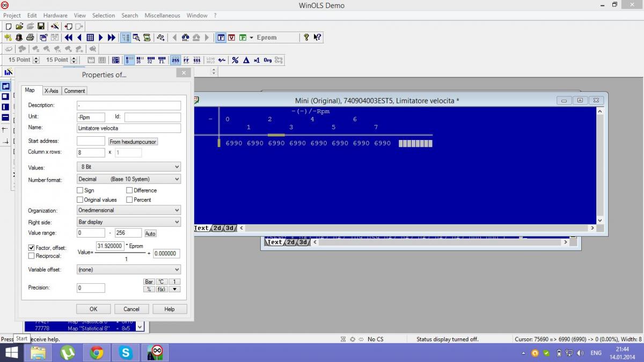Image resolution: width=644 pixels, height=362 pixels.
Task: Activate the context help cursor icon
Action: [317, 38]
